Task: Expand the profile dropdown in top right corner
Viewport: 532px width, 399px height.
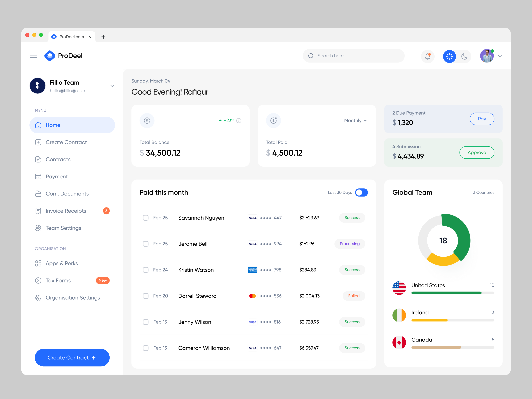Action: click(x=500, y=56)
